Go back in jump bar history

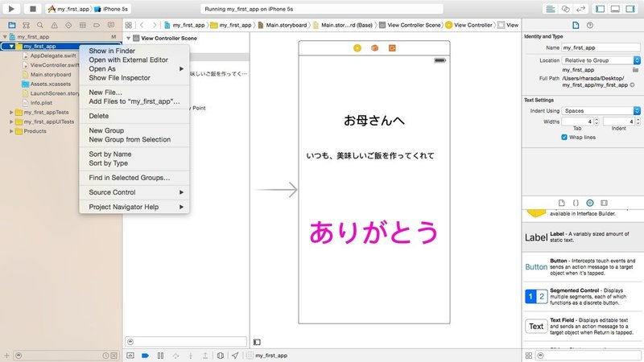[142, 25]
